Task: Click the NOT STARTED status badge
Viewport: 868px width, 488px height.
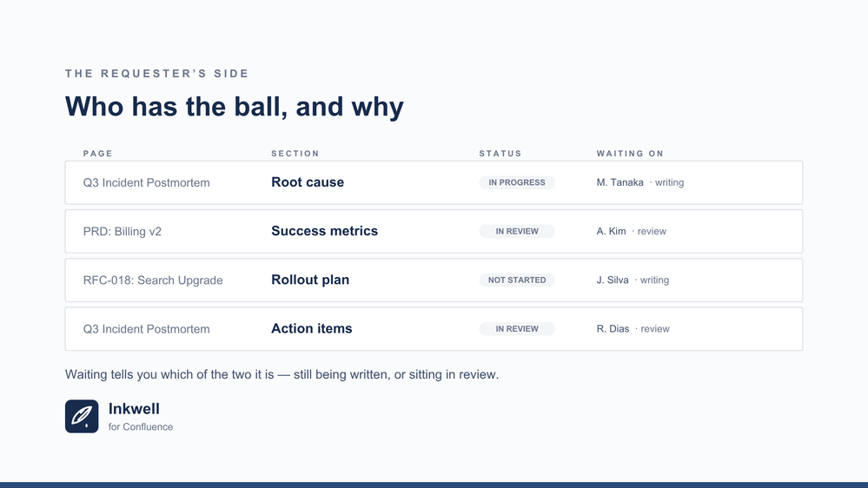Action: point(517,280)
